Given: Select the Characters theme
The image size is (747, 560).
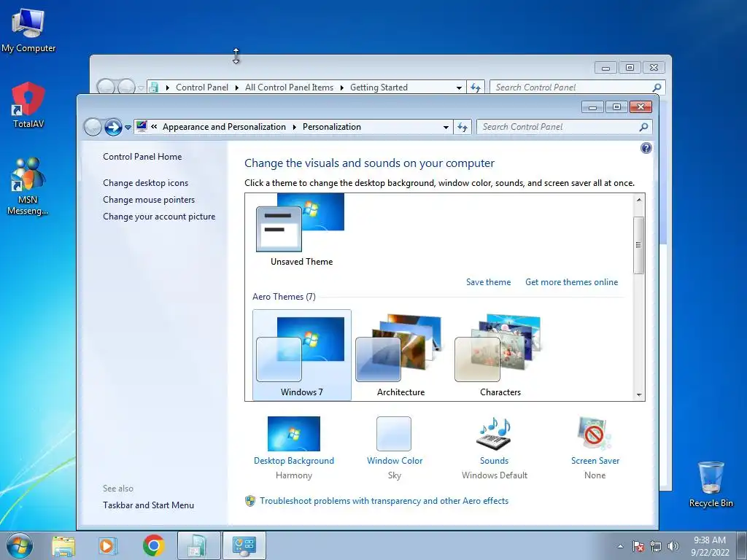Looking at the screenshot, I should [500, 355].
